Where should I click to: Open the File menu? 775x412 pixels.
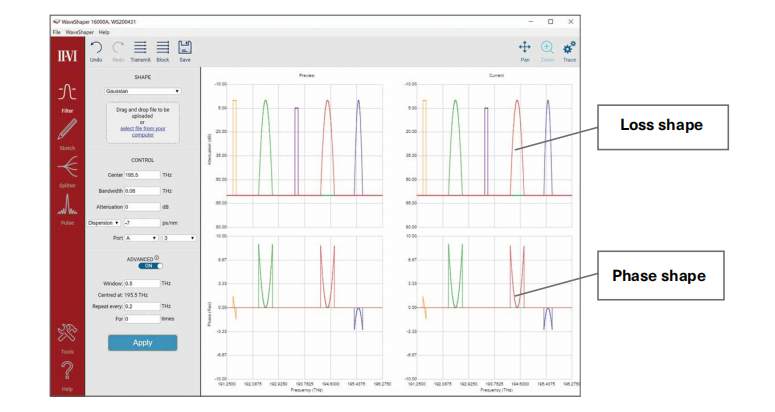[57, 32]
